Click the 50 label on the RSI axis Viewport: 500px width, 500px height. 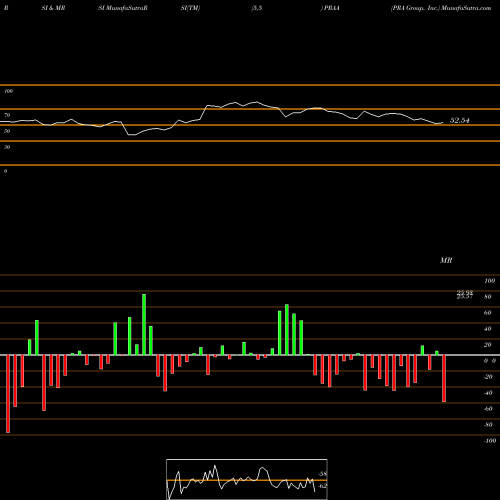tap(7, 131)
